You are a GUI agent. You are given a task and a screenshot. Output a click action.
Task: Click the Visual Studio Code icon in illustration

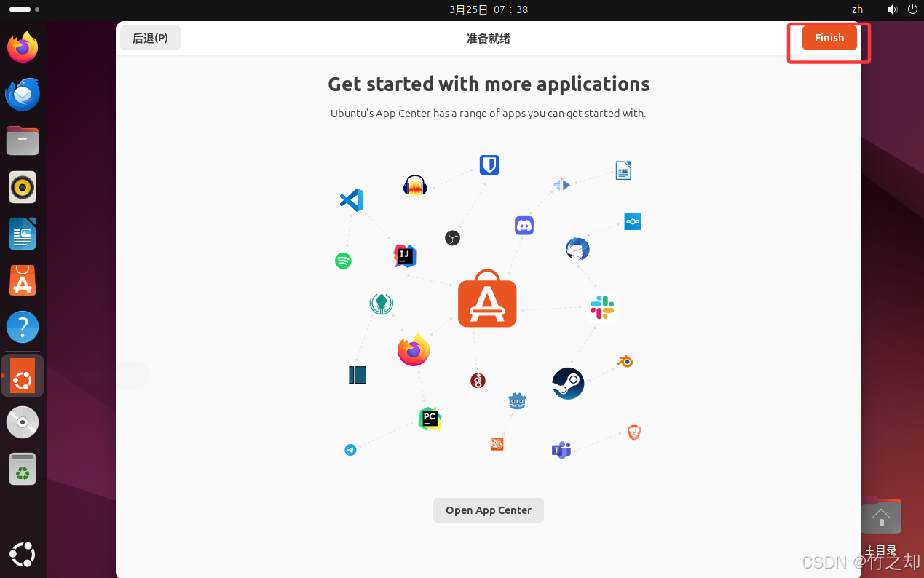coord(352,200)
